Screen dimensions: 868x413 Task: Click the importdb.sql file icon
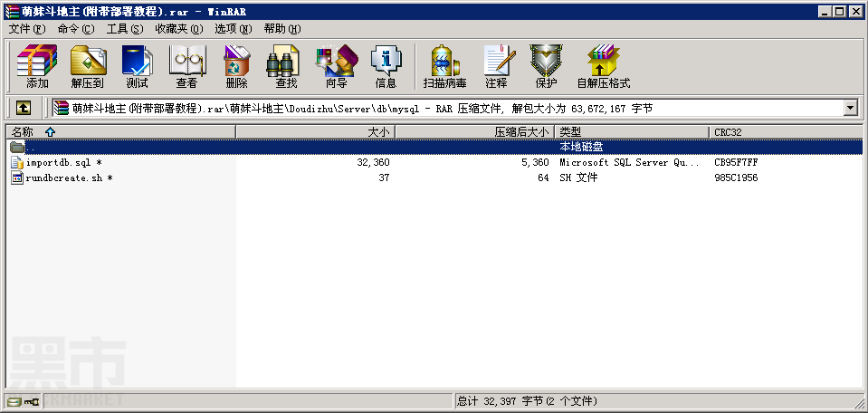(17, 162)
